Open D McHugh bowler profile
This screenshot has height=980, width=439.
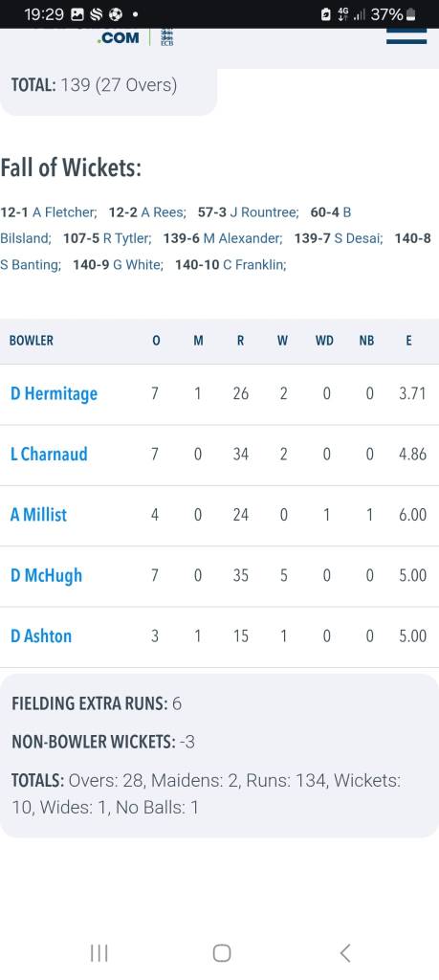point(46,575)
